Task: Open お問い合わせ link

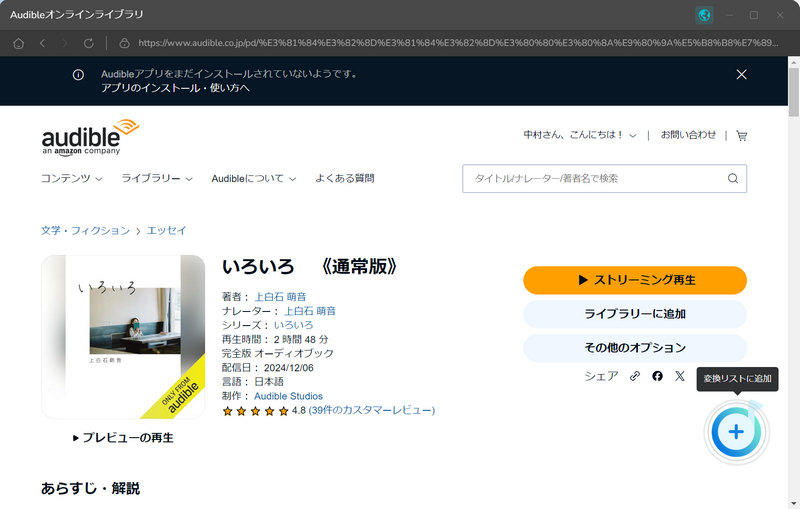Action: 688,135
